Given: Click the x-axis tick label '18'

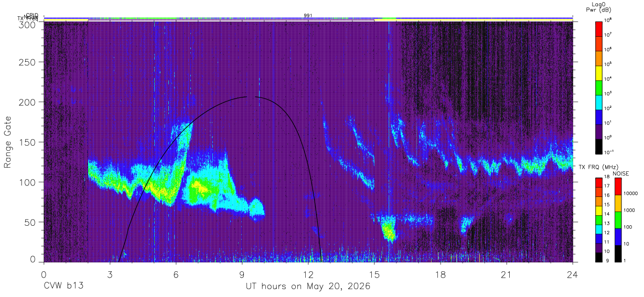Looking at the screenshot, I should [x=441, y=274].
